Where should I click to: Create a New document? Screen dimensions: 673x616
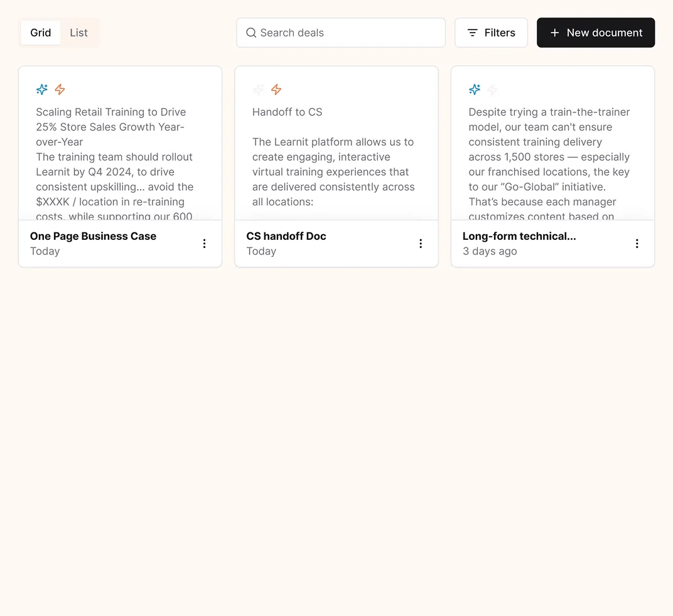pyautogui.click(x=596, y=33)
